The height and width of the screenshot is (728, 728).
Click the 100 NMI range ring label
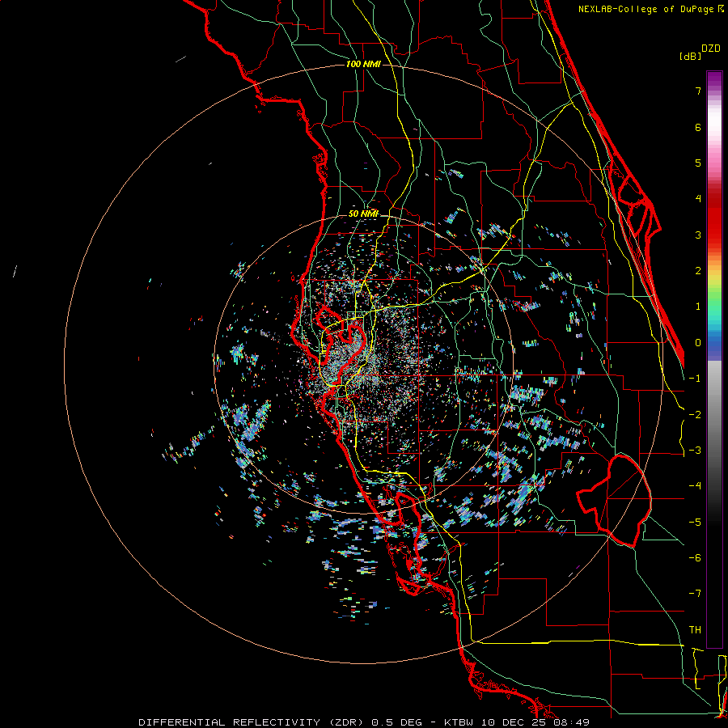tap(363, 64)
